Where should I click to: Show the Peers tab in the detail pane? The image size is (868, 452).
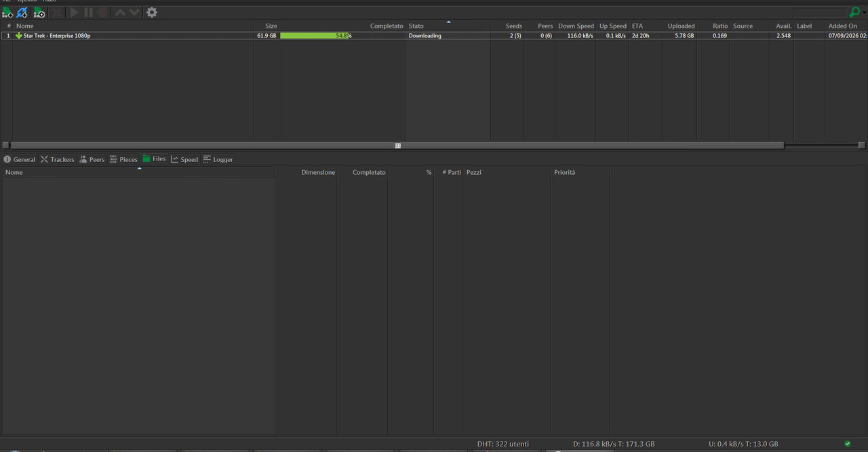coord(92,159)
